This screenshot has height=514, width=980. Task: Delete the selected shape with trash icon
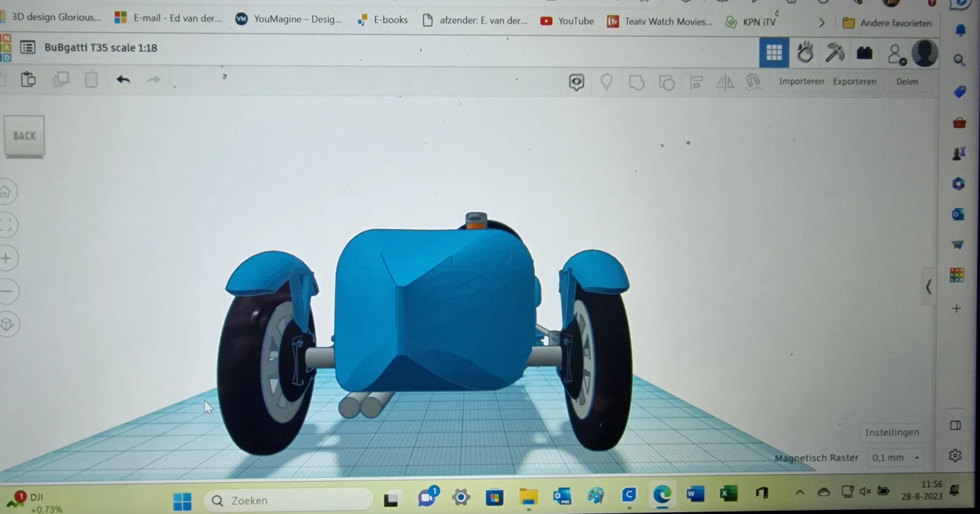[x=91, y=80]
